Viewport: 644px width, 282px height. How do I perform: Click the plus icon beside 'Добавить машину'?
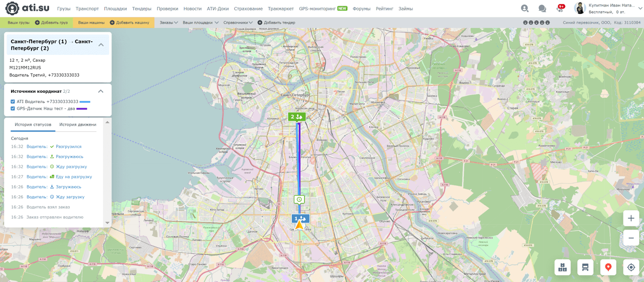112,22
